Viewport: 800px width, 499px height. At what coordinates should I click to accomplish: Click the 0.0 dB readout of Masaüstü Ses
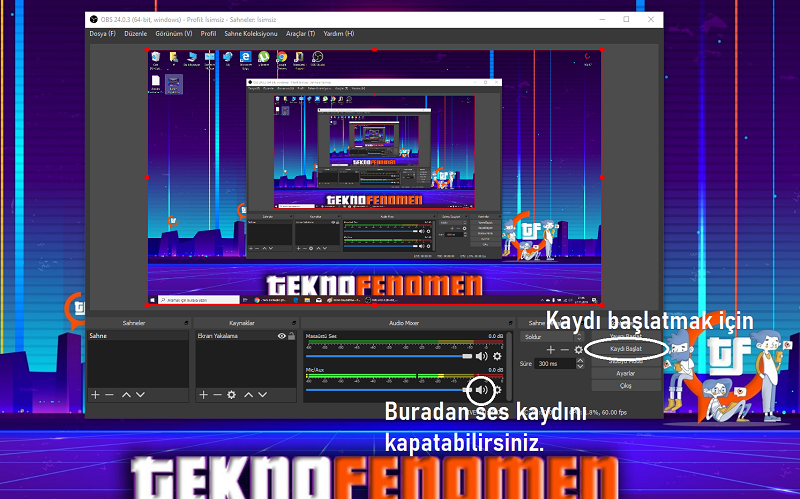(x=495, y=336)
